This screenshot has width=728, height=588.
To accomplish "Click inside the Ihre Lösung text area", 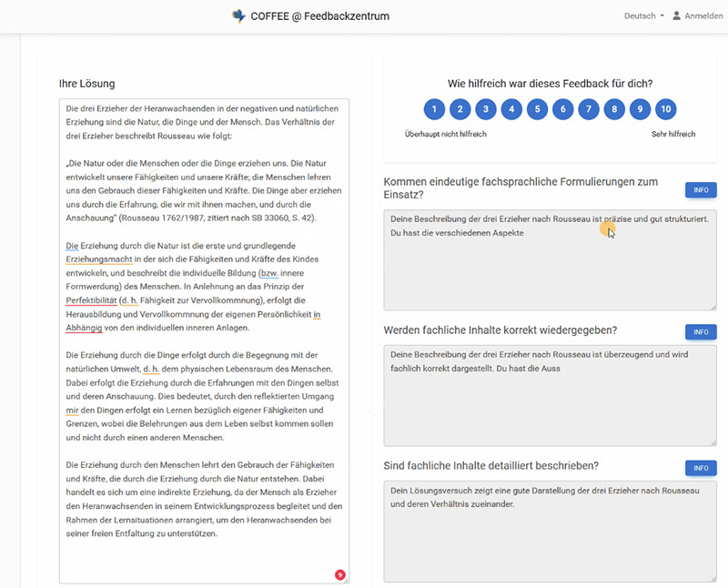I will click(204, 341).
